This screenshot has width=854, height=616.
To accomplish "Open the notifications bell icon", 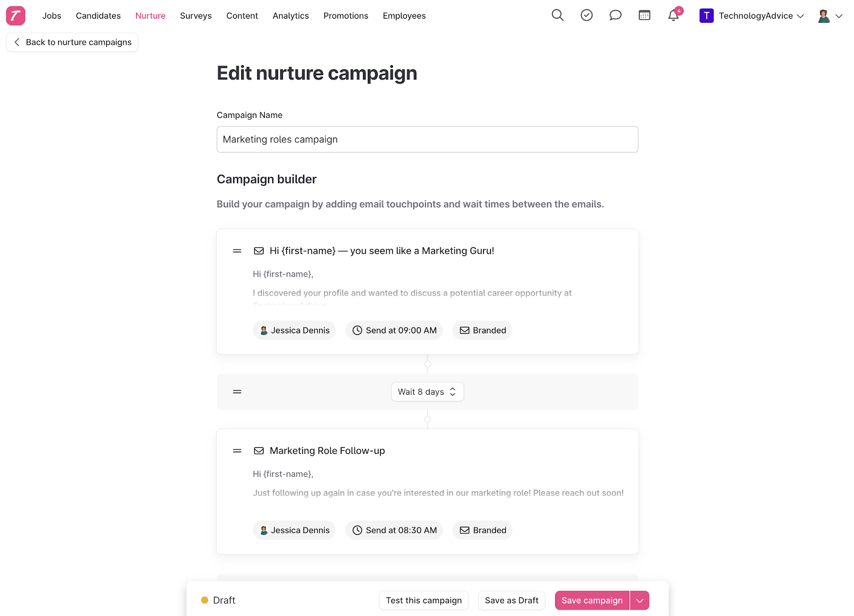I will (674, 15).
